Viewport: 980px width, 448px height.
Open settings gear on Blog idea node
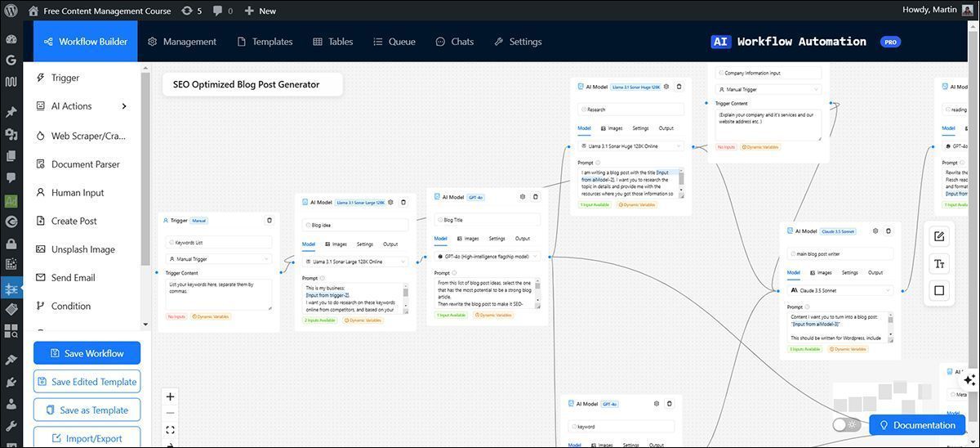[x=390, y=202]
